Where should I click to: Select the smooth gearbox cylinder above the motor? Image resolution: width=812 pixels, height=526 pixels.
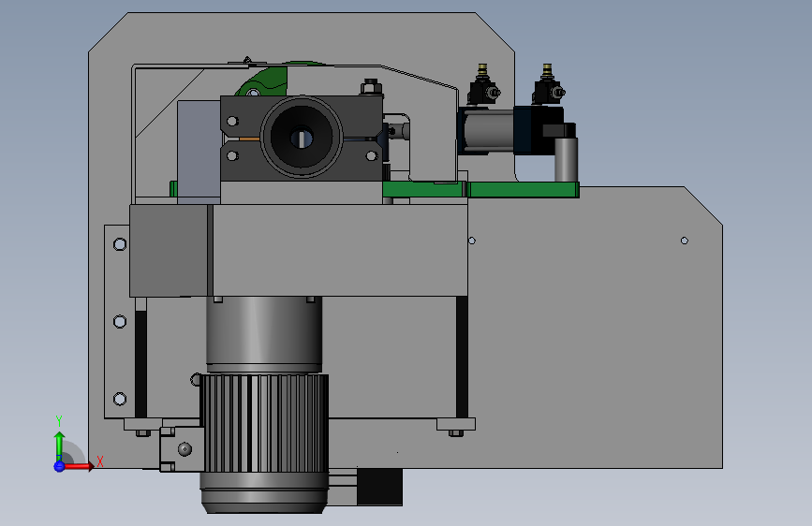click(264, 334)
